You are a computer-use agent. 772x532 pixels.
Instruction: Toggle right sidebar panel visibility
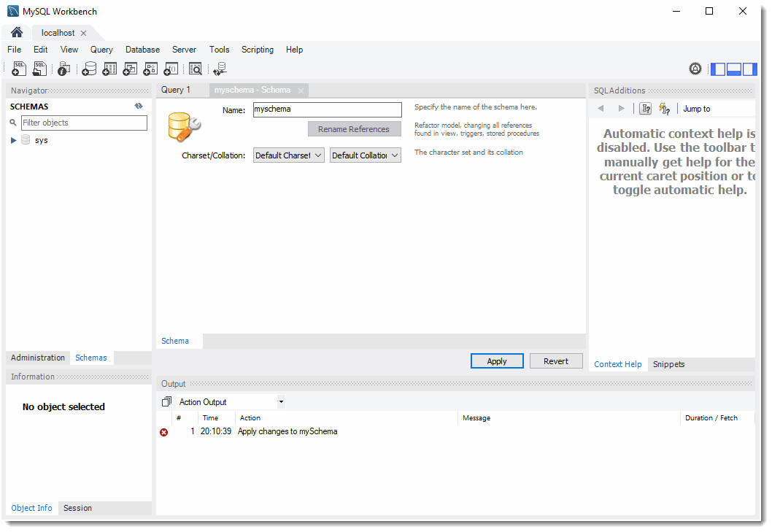750,69
